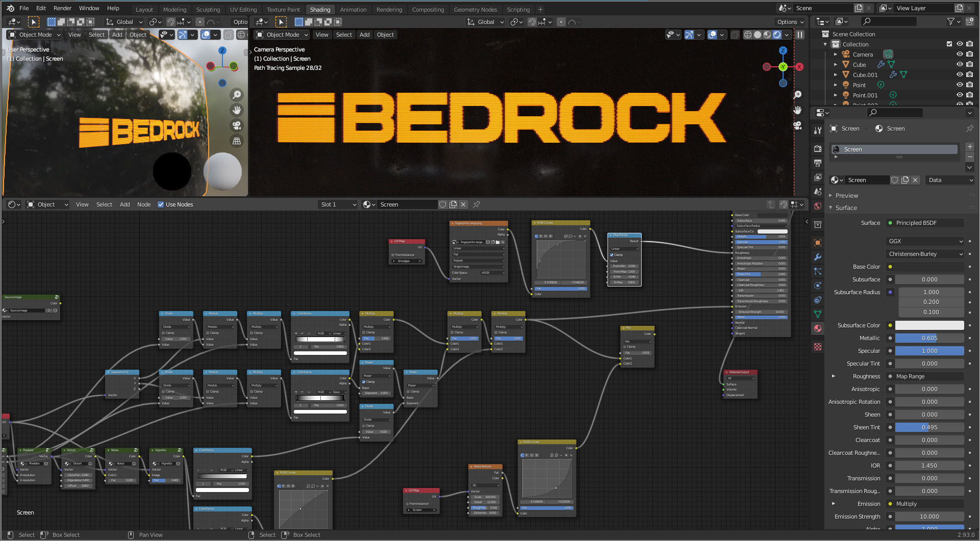Screen dimensions: 980x541
Task: Pause the render preview in camera viewport
Action: (800, 35)
